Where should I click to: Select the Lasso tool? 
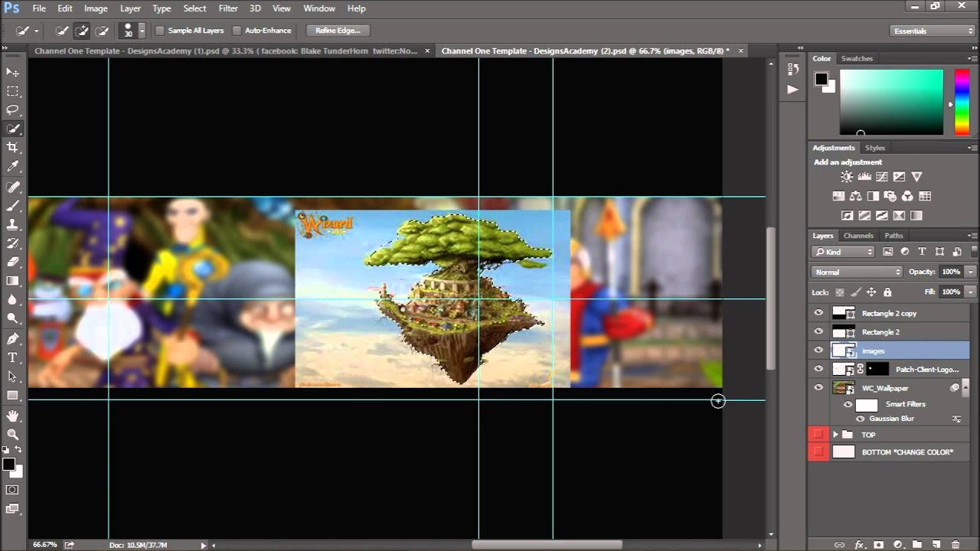(x=13, y=110)
